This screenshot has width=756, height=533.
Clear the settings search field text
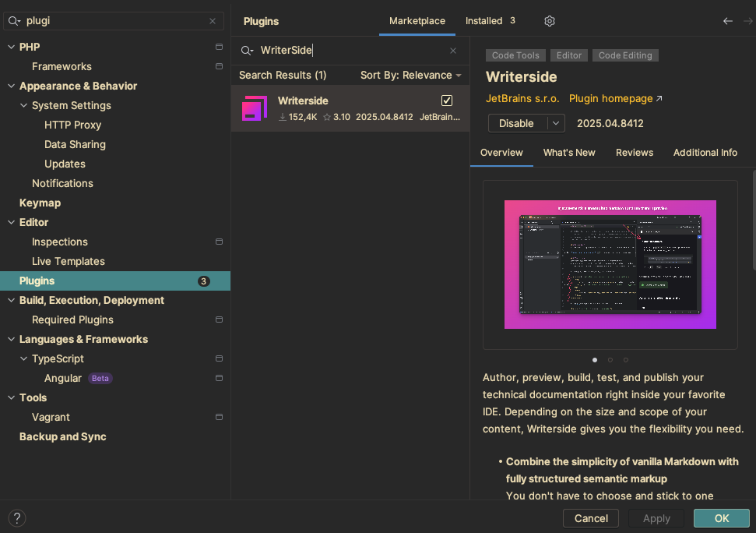pyautogui.click(x=213, y=21)
